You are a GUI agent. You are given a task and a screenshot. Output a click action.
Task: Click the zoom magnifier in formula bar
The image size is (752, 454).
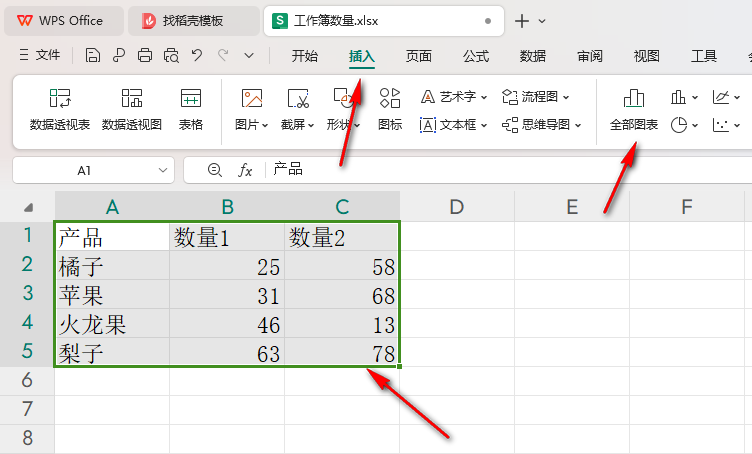[214, 170]
